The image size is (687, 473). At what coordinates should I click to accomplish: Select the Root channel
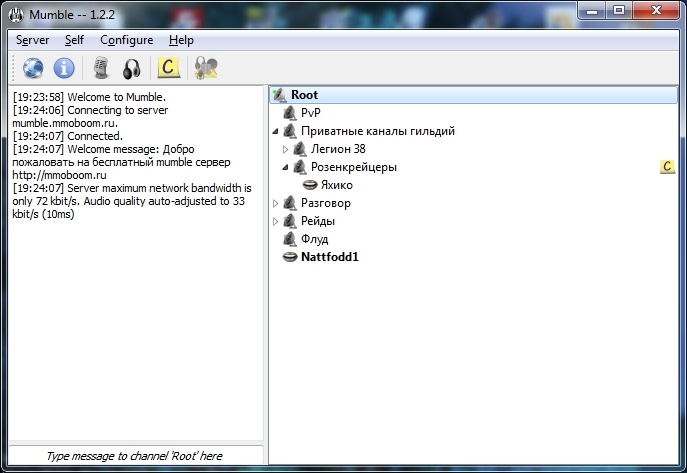(x=473, y=95)
